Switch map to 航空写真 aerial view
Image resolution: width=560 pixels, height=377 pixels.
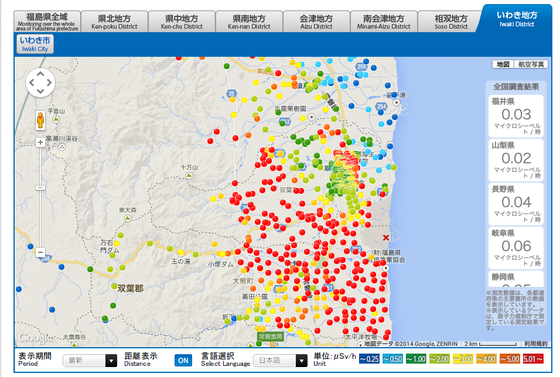coord(531,64)
